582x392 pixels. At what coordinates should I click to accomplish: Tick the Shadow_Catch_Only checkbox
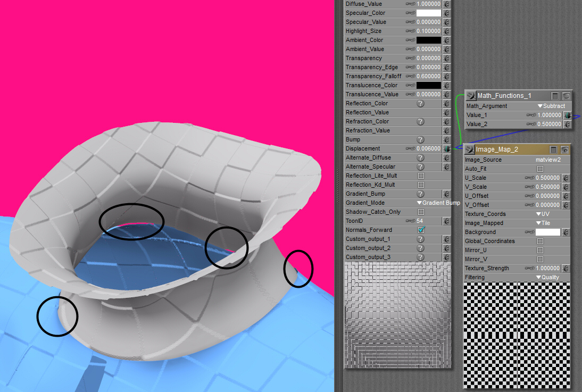421,212
